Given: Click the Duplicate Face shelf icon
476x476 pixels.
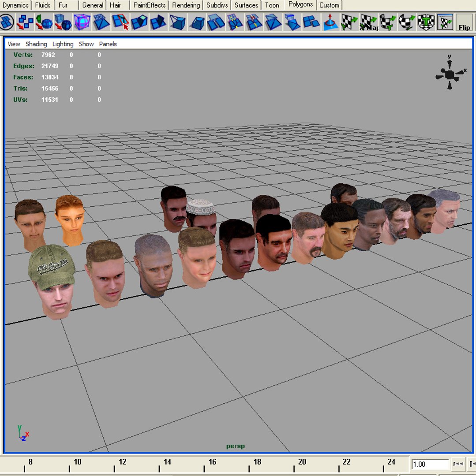Looking at the screenshot, I should click(216, 22).
